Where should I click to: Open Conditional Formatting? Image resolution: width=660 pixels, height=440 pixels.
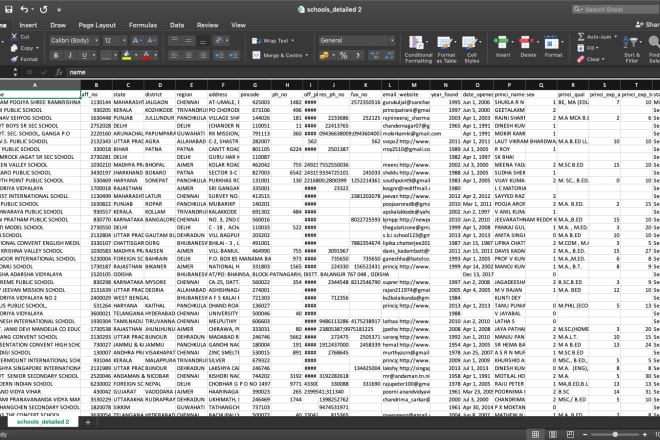(418, 49)
